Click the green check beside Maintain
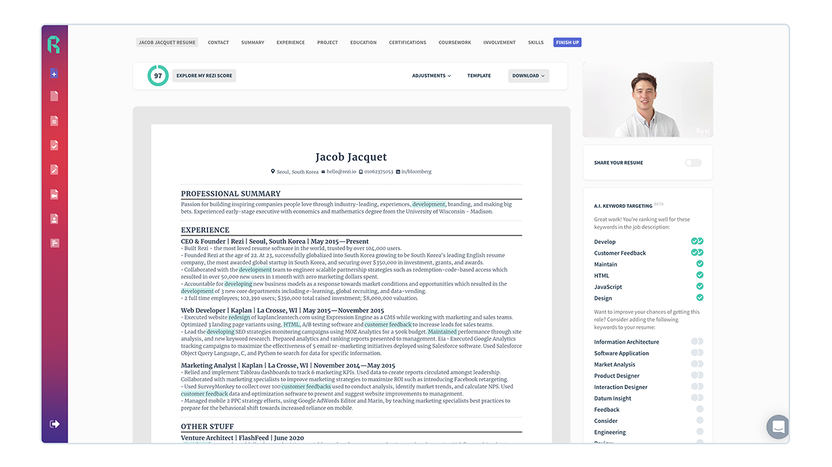832x467 pixels. 700,264
